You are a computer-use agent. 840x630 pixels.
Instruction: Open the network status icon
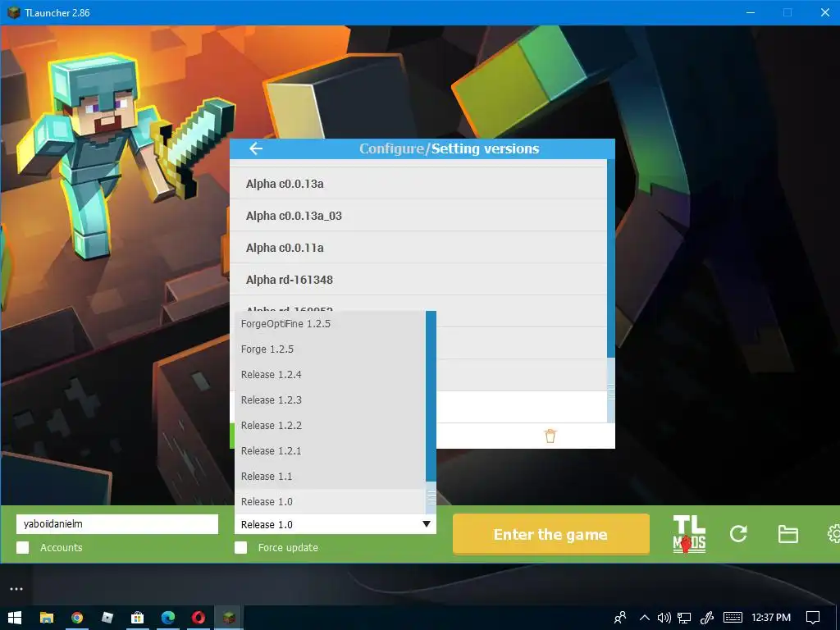click(x=684, y=618)
